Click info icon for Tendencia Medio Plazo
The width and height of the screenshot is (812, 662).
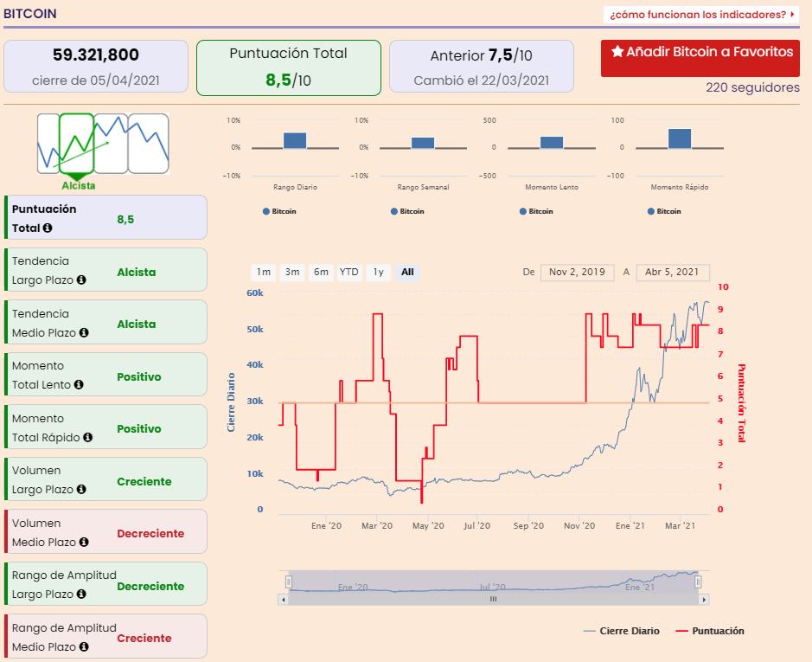84,332
